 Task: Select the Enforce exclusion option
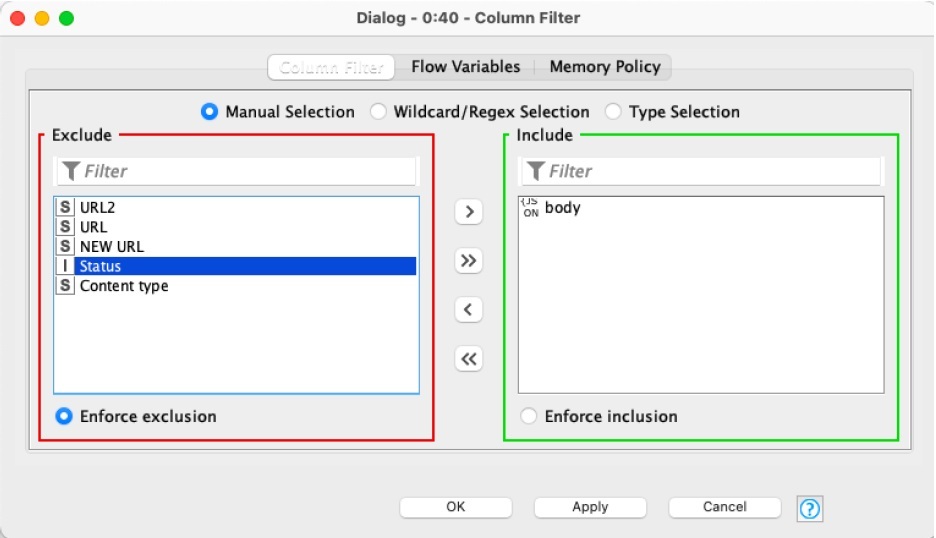65,416
